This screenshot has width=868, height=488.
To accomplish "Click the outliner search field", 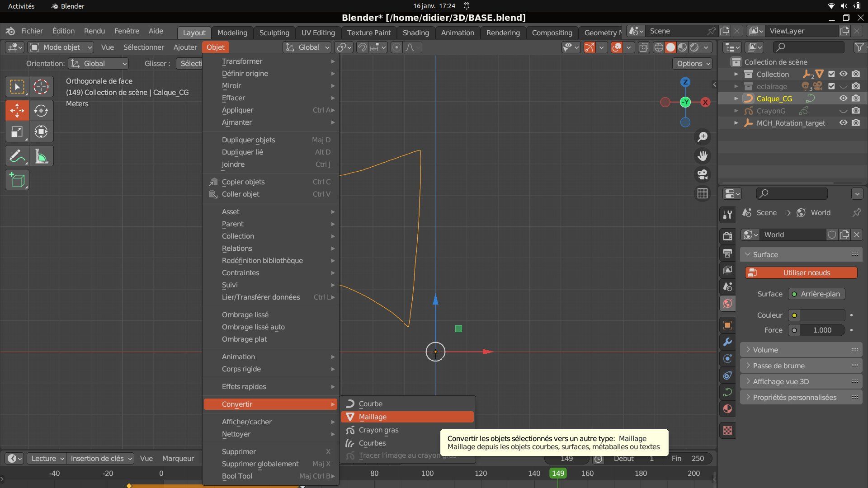I will (808, 47).
